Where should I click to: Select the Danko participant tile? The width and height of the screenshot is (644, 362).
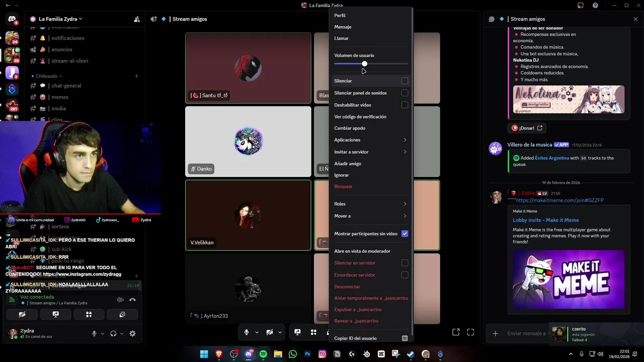click(248, 141)
